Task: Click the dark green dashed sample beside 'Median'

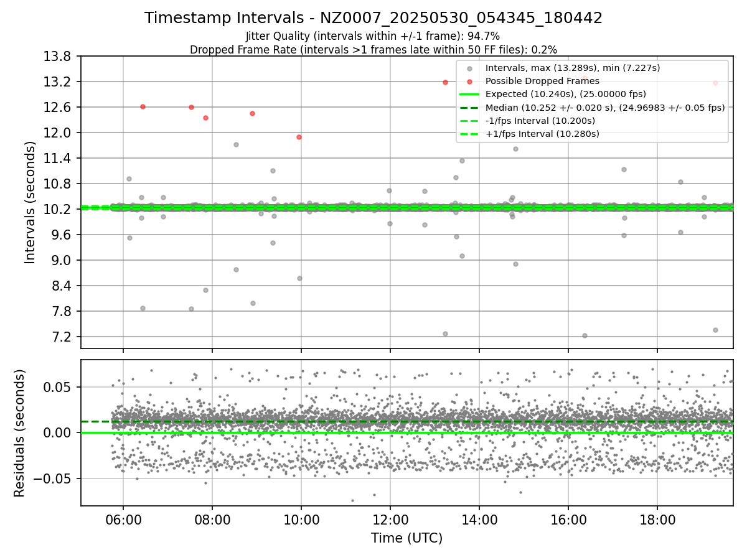Action: pos(470,107)
